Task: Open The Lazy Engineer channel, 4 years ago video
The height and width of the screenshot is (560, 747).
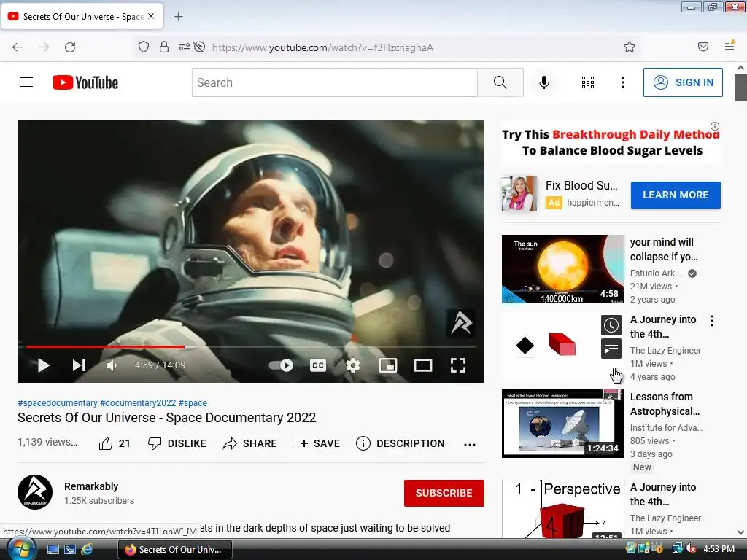Action: tap(665, 351)
